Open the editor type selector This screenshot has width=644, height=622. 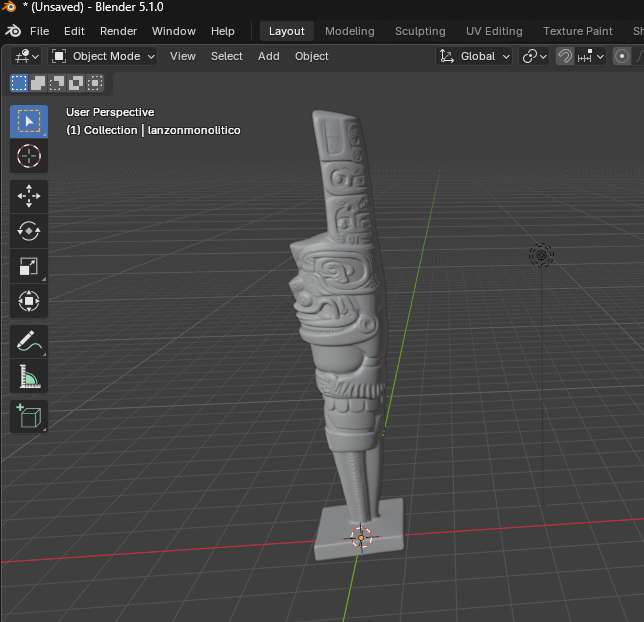click(26, 56)
